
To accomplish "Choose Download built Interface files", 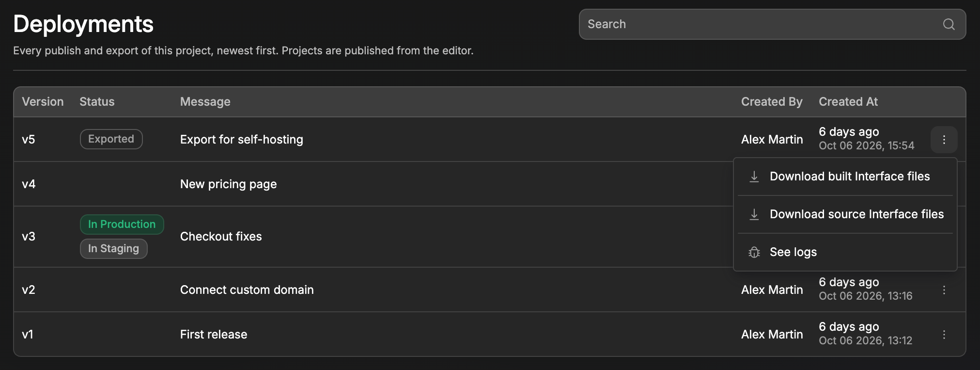I will pyautogui.click(x=845, y=177).
